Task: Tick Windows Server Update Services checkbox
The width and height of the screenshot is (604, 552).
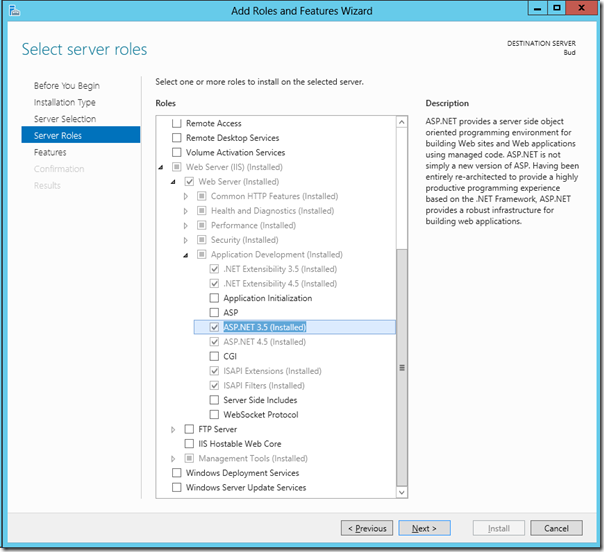Action: pyautogui.click(x=176, y=487)
